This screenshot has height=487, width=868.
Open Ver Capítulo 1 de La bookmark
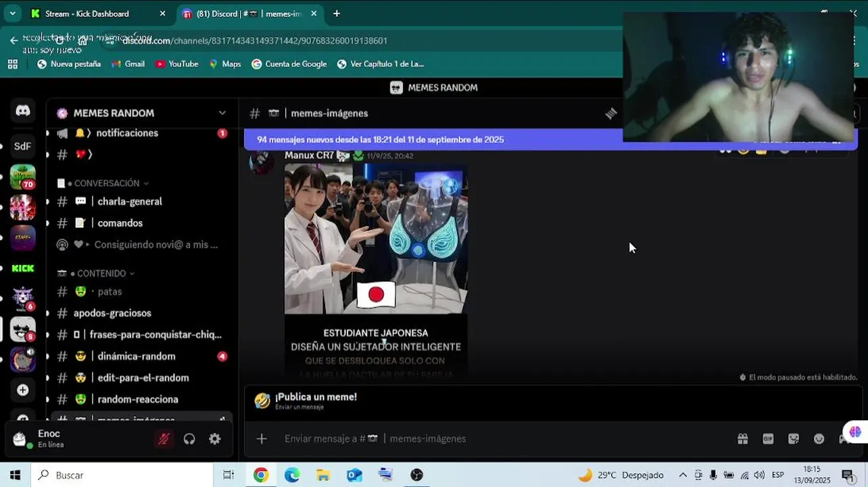380,64
